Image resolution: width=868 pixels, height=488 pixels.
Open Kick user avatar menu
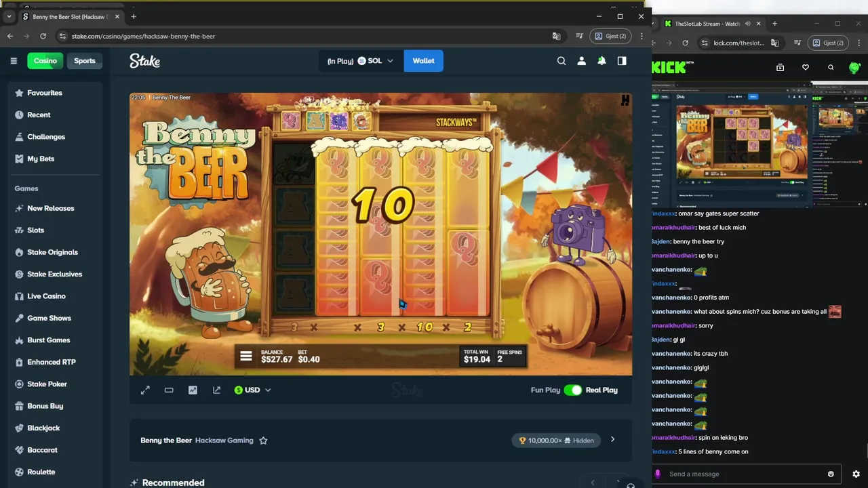tap(854, 68)
